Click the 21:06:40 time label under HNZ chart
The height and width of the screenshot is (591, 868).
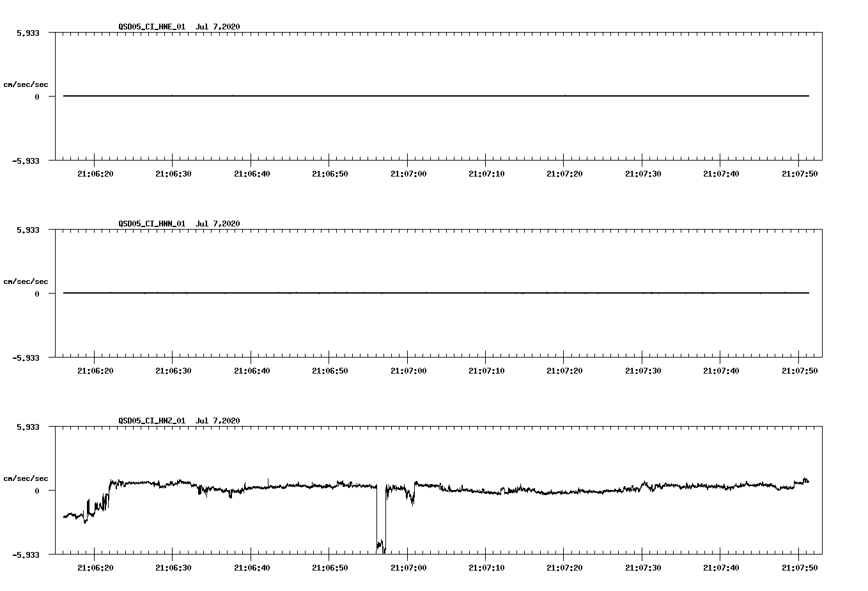point(251,567)
